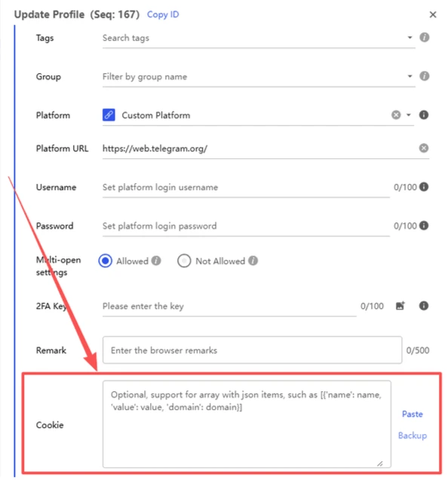
Task: Click the Backup link for Cookie
Action: click(x=412, y=436)
